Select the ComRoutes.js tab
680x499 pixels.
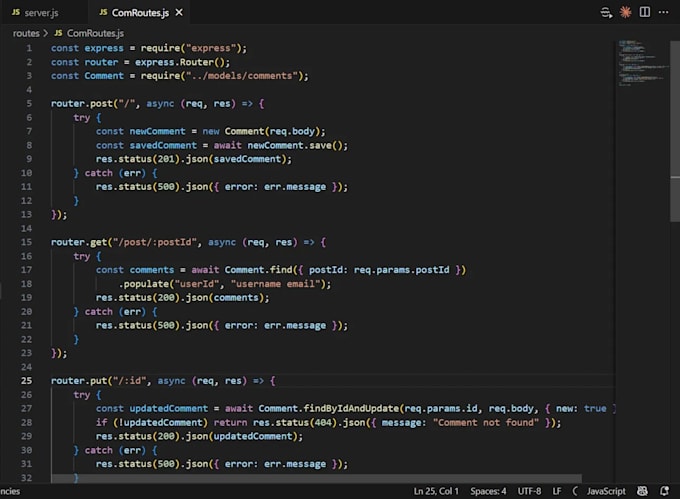(137, 13)
